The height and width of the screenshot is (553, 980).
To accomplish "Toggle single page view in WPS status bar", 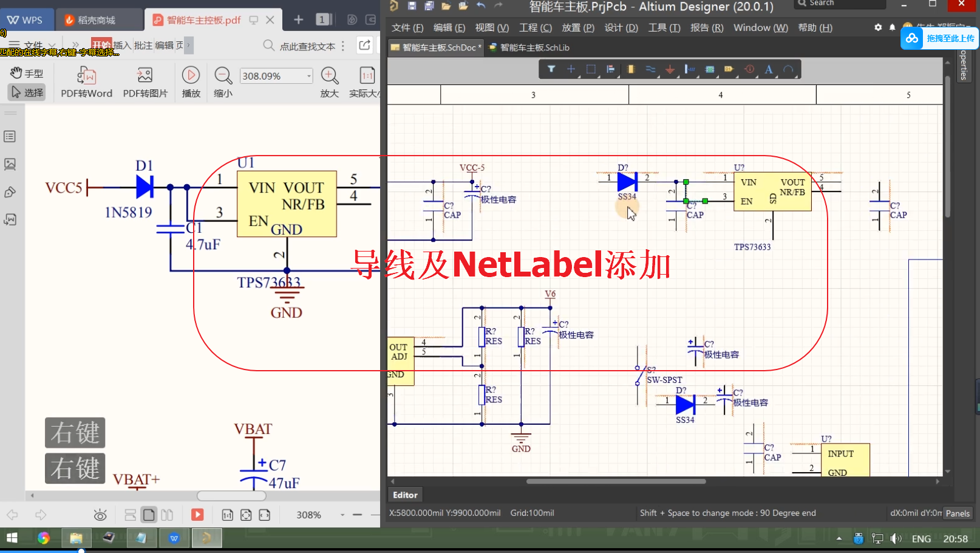I will point(149,515).
